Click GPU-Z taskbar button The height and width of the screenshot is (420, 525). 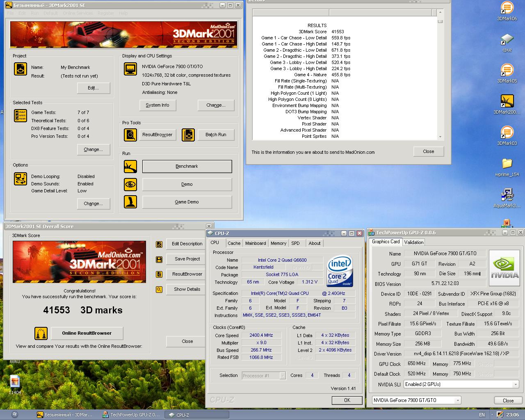pyautogui.click(x=131, y=415)
